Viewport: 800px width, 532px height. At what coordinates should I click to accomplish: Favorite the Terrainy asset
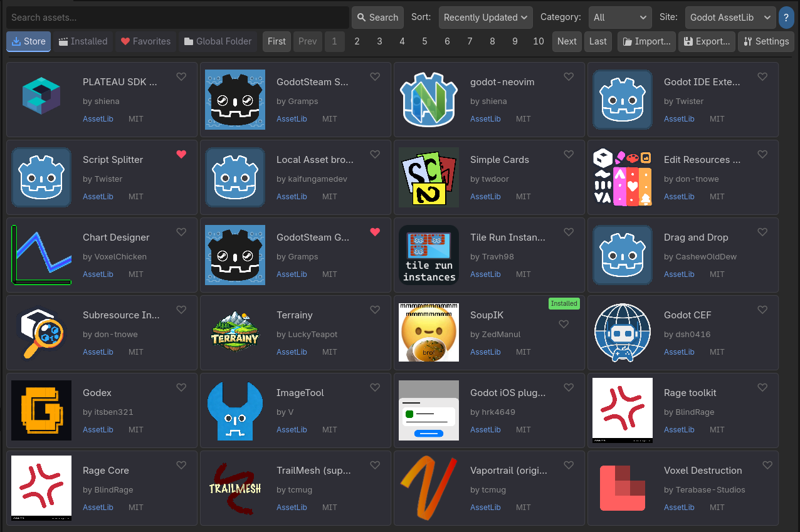coord(375,310)
